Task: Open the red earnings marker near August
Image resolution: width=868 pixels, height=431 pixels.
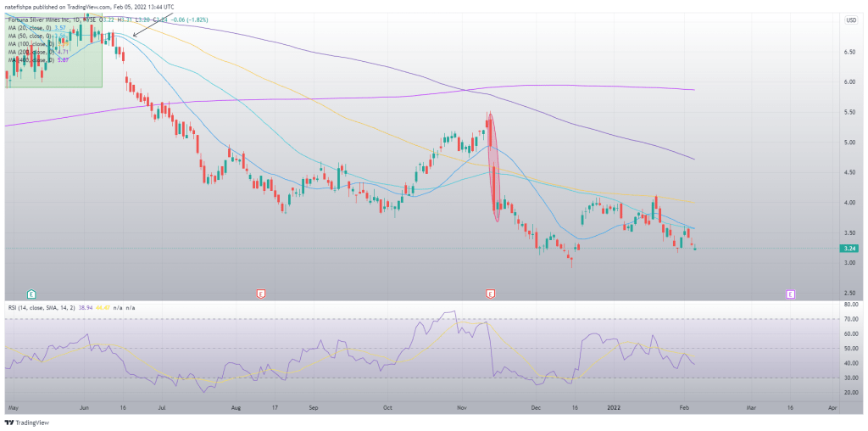Action: pos(260,294)
